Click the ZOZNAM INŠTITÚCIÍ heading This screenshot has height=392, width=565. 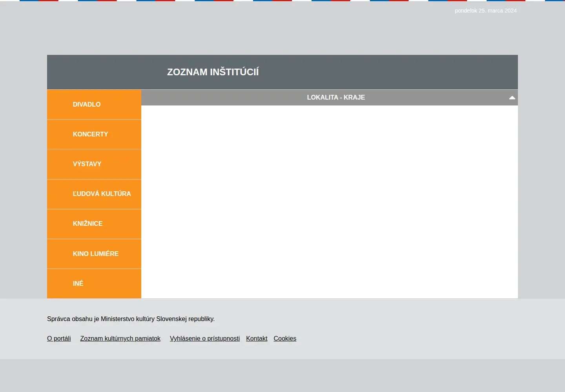(213, 72)
